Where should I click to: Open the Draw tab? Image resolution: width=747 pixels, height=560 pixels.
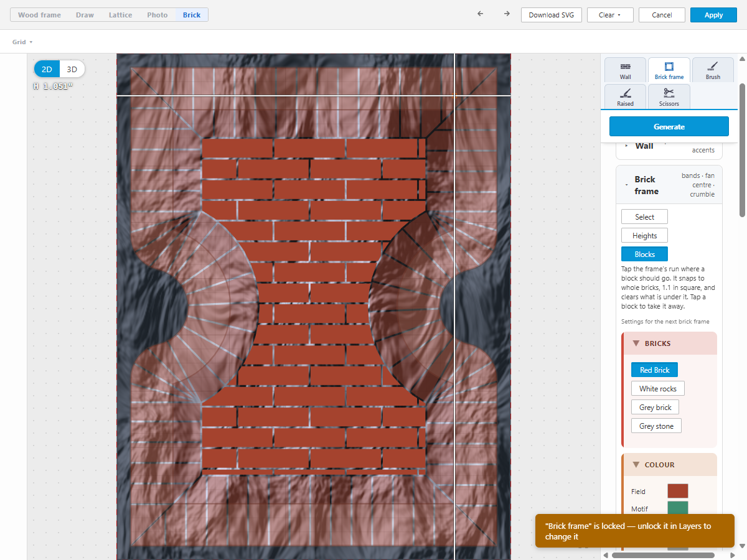(85, 15)
